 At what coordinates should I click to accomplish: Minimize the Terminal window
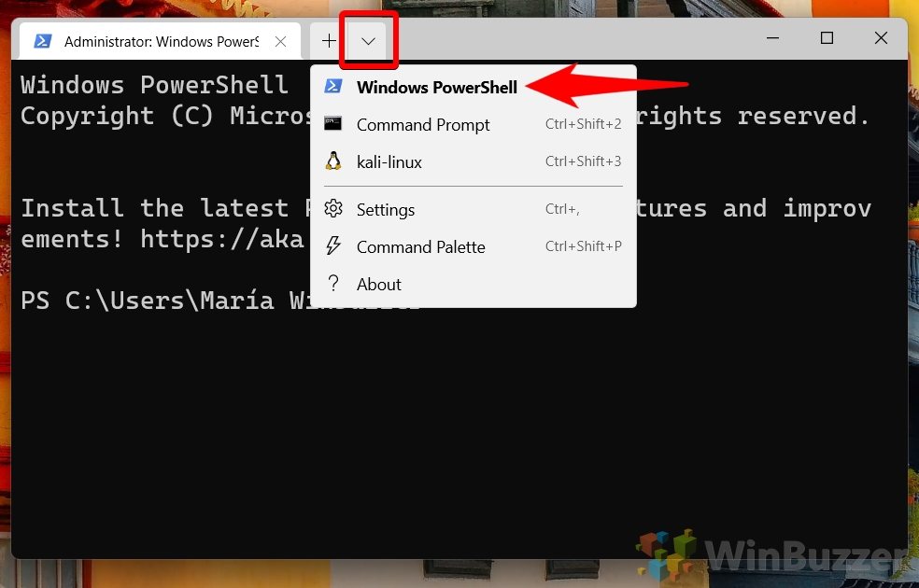(772, 38)
